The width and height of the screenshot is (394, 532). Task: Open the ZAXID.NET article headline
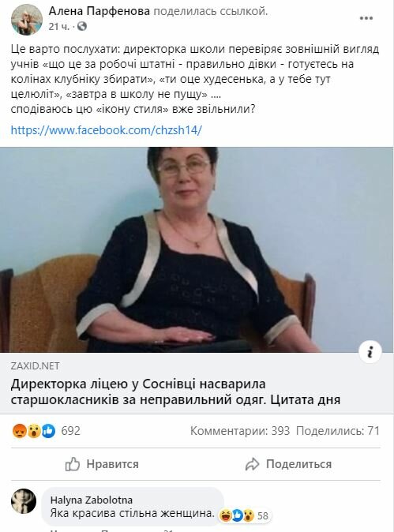pyautogui.click(x=175, y=392)
